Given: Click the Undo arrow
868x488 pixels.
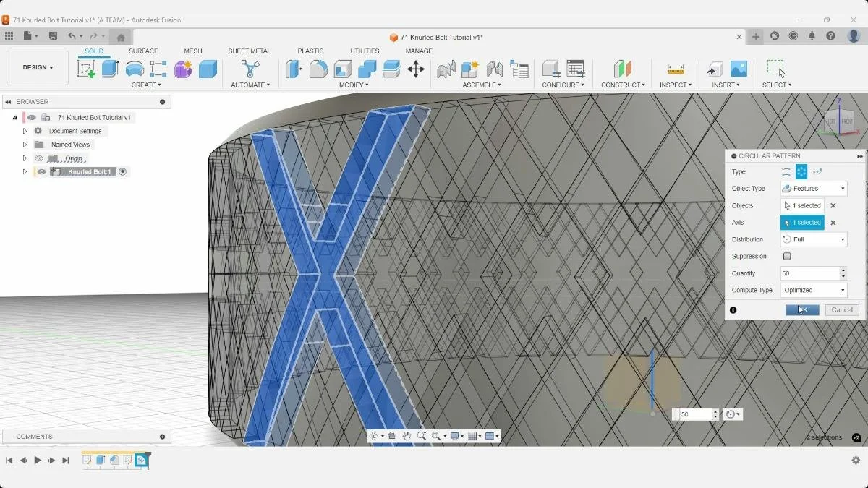Looking at the screenshot, I should (72, 36).
